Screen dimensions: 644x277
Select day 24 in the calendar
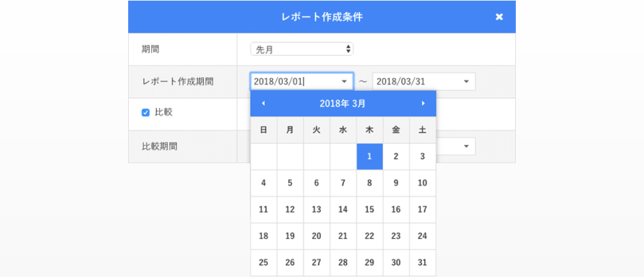422,236
